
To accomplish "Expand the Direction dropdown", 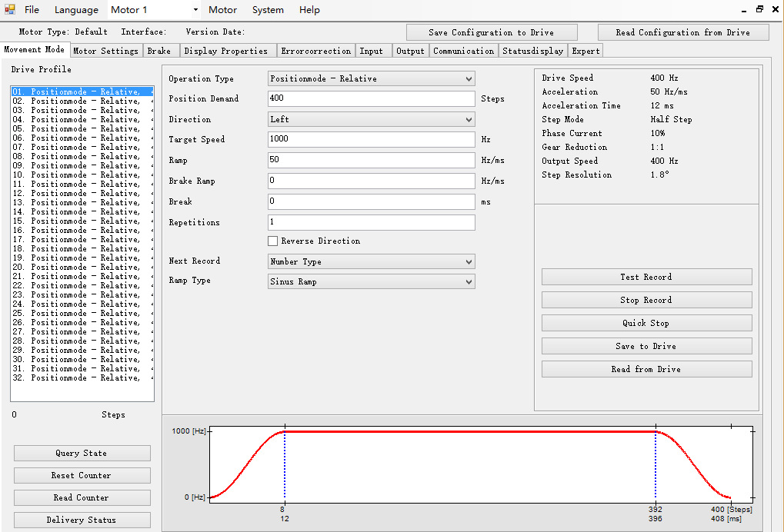I will tap(371, 119).
